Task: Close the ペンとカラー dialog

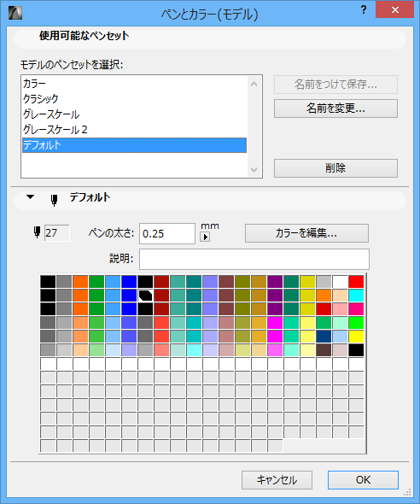Action: (395, 10)
